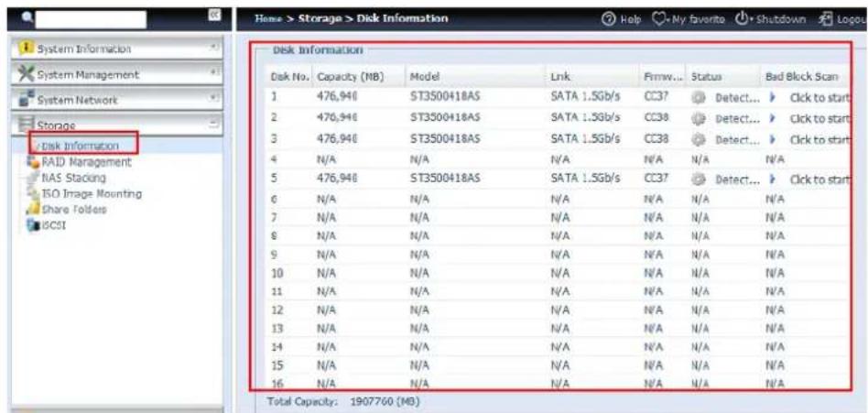Image resolution: width=868 pixels, height=413 pixels.
Task: Click the Shutdown power icon
Action: click(742, 19)
